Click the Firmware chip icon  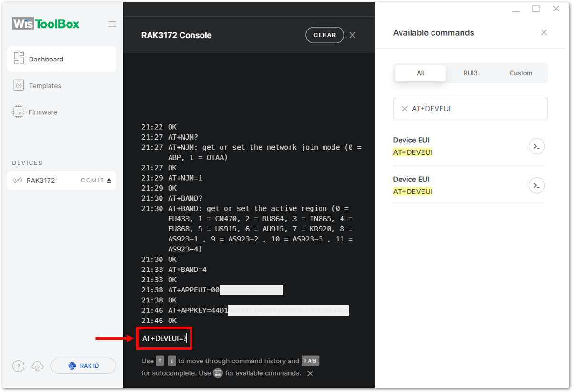(19, 112)
